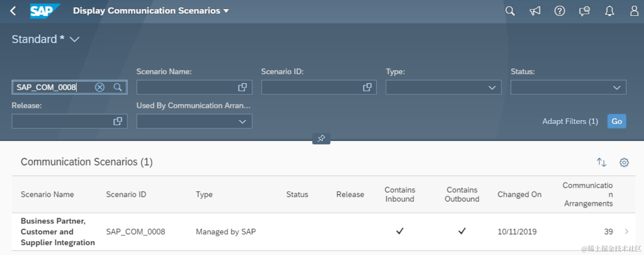
Task: Click Adapt Filters (1)
Action: [x=570, y=121]
